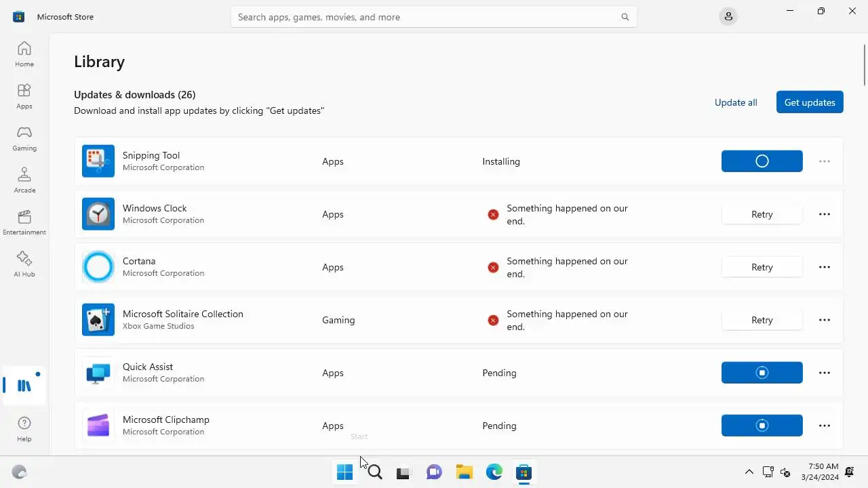
Task: Click the Quick Assist app name
Action: pos(148,367)
